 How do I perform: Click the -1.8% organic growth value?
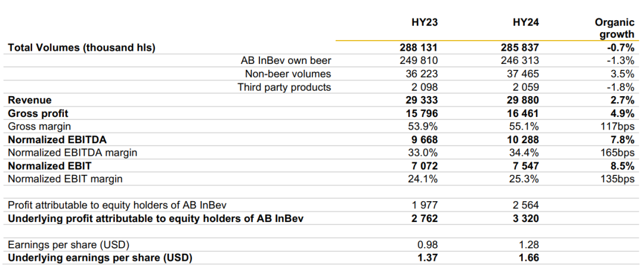pyautogui.click(x=620, y=87)
